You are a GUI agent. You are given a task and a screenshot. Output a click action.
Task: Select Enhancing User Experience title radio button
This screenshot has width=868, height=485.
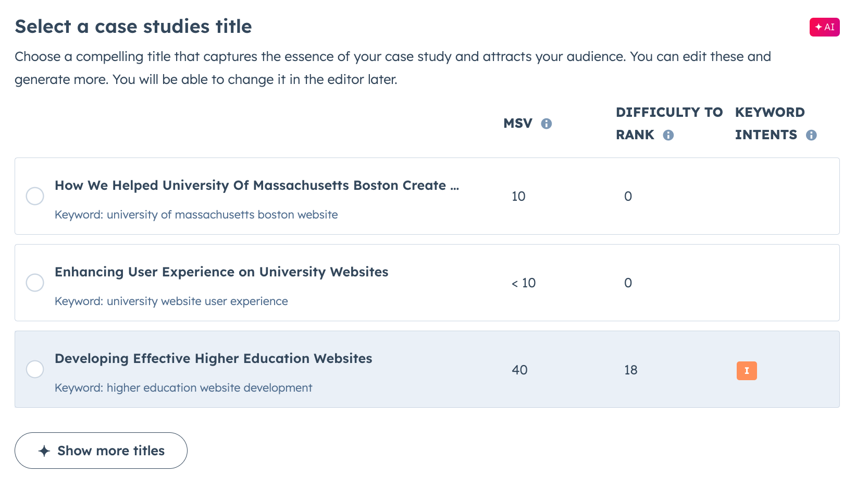[x=35, y=283]
